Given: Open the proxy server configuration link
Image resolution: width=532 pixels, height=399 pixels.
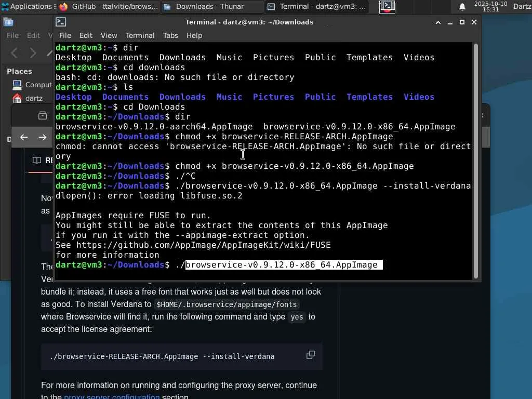Looking at the screenshot, I should (112, 396).
